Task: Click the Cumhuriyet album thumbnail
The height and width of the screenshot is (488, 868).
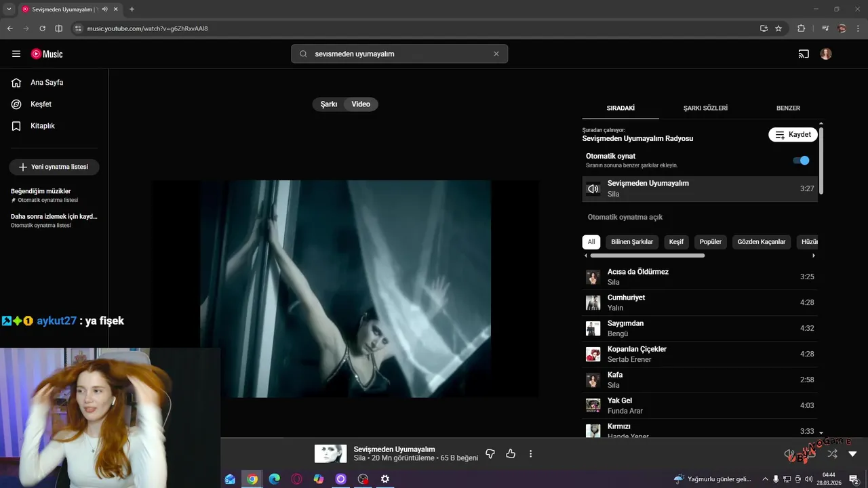Action: [x=593, y=303]
